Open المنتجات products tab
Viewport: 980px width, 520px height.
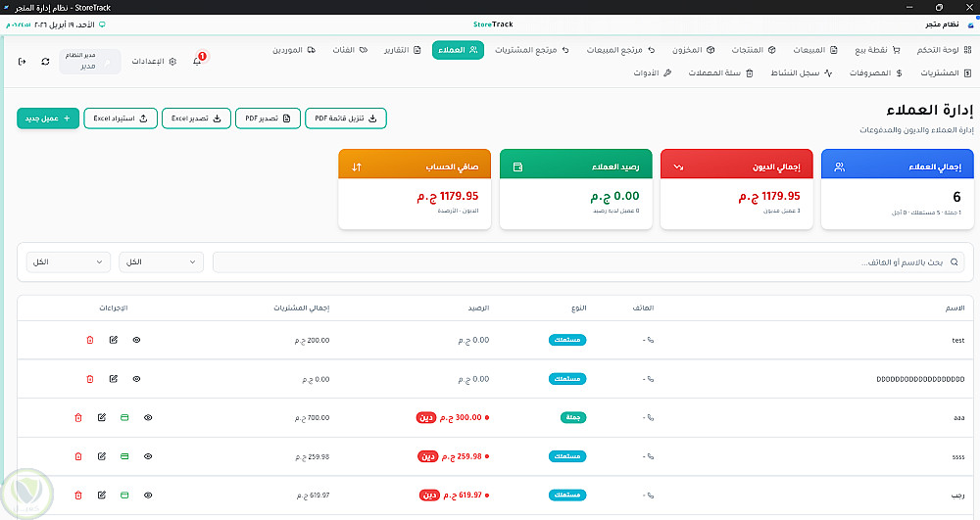[x=754, y=50]
